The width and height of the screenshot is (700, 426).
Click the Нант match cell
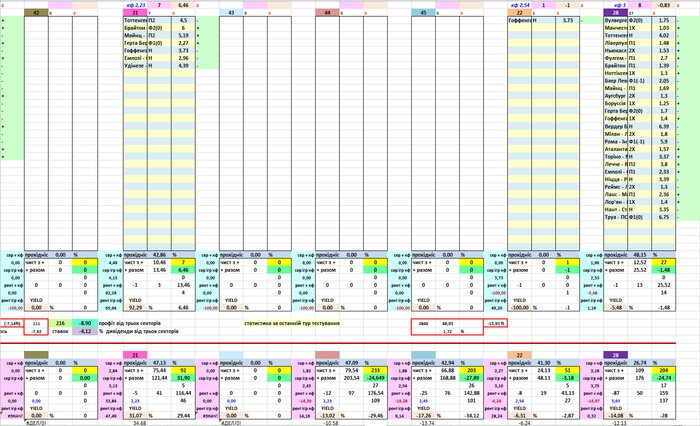[616, 209]
